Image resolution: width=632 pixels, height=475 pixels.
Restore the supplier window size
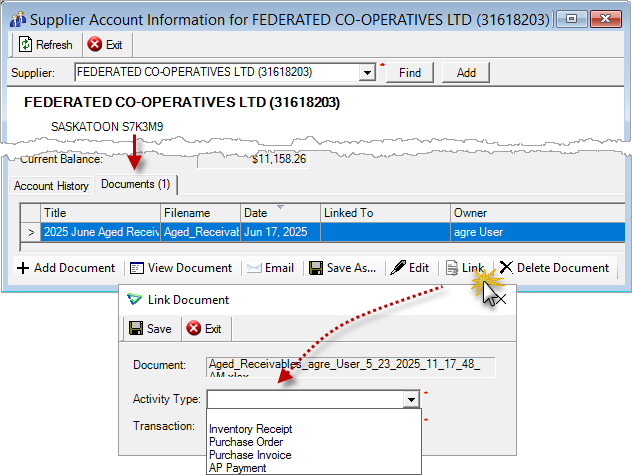coord(571,19)
